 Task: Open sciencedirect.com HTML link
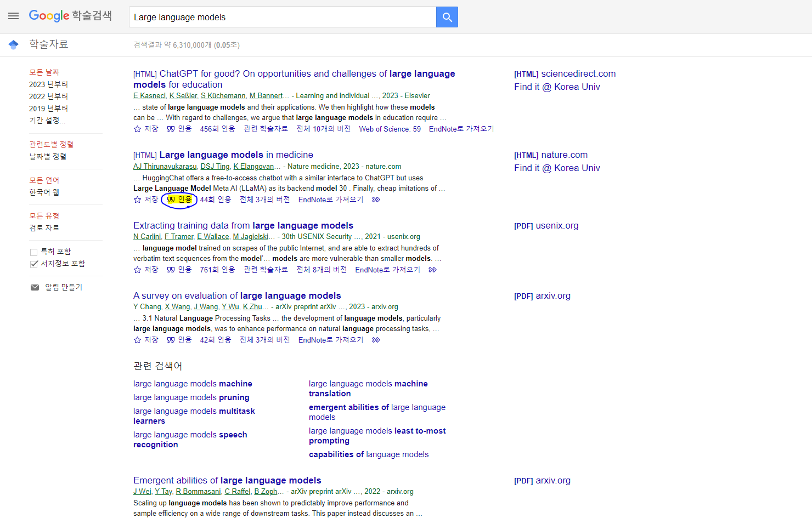pos(565,73)
